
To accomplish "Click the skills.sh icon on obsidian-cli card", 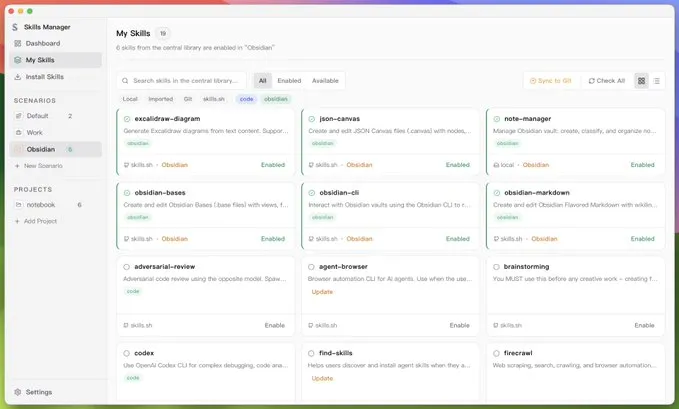I will click(x=311, y=239).
